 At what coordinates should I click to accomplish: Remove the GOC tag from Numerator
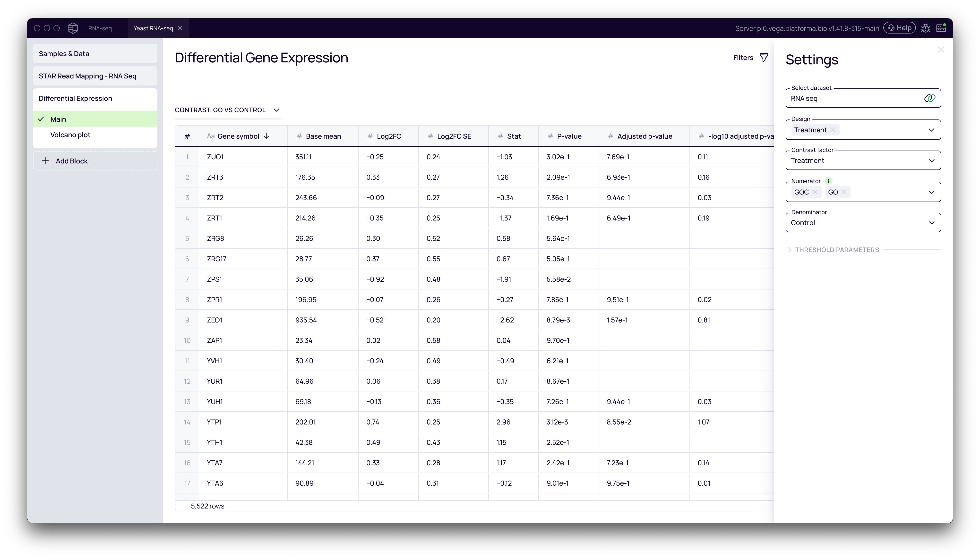click(816, 192)
